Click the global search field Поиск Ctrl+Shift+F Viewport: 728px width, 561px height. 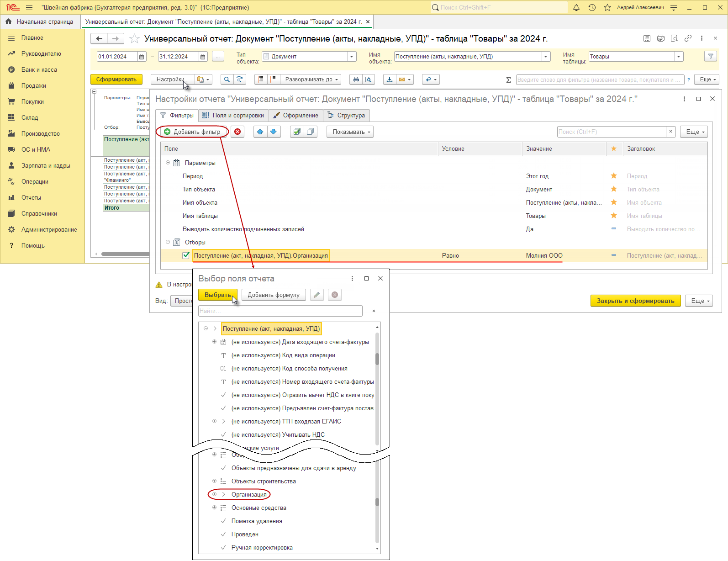[499, 7]
